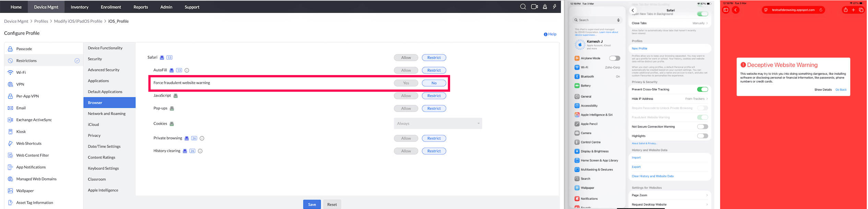Open the Reports menu
868x209 pixels.
click(141, 7)
